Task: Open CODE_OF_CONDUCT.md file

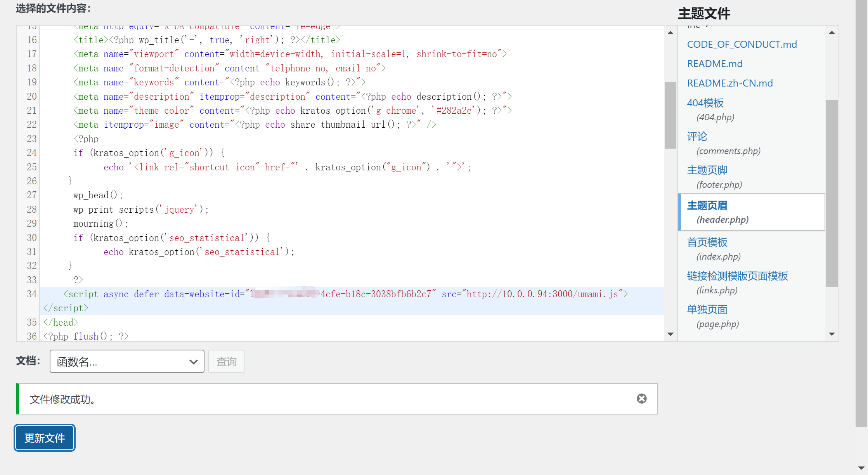Action: (742, 44)
